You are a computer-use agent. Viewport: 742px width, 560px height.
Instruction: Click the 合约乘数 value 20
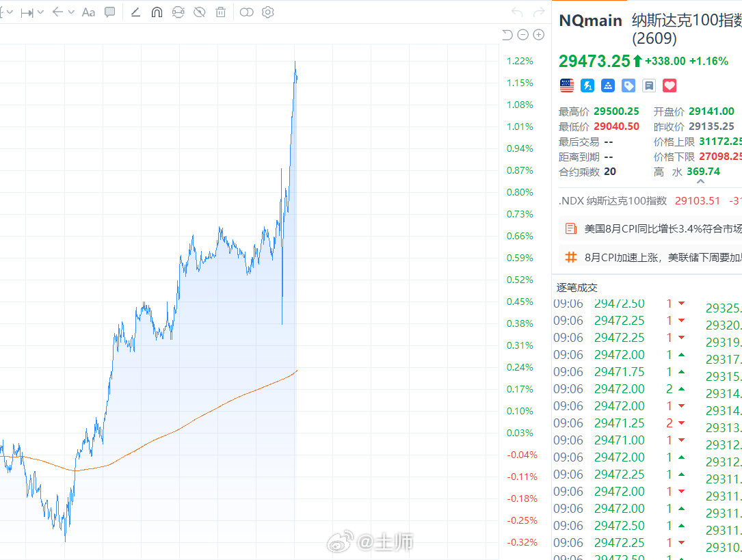(610, 172)
